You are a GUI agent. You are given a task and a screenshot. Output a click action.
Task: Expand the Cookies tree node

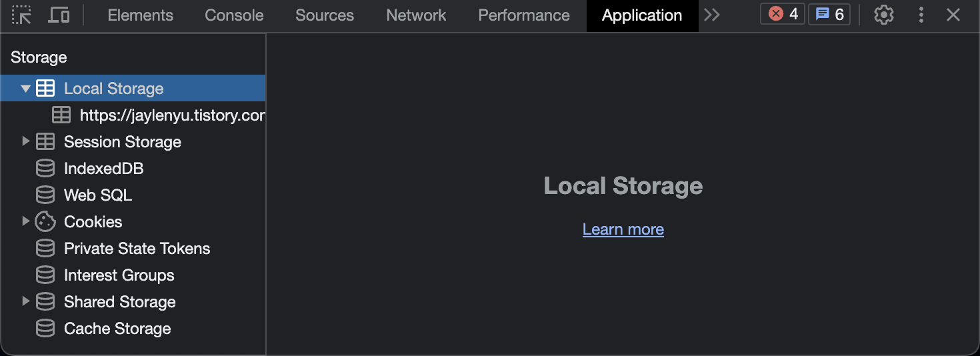pyautogui.click(x=25, y=221)
